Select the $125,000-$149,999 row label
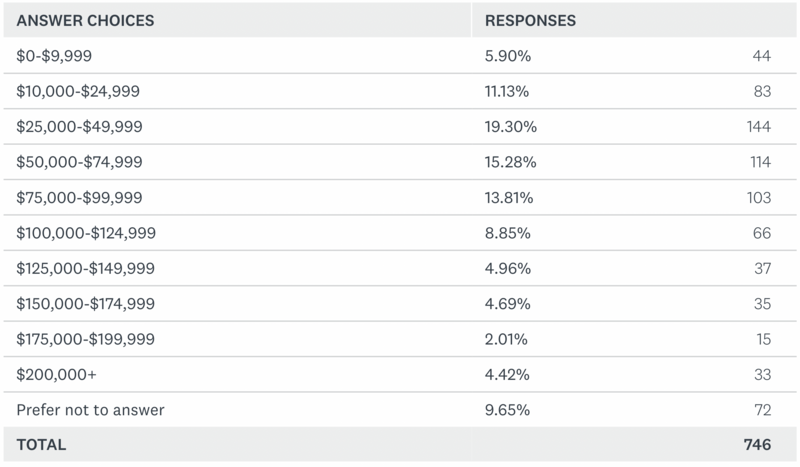This screenshot has width=800, height=467. coord(86,268)
